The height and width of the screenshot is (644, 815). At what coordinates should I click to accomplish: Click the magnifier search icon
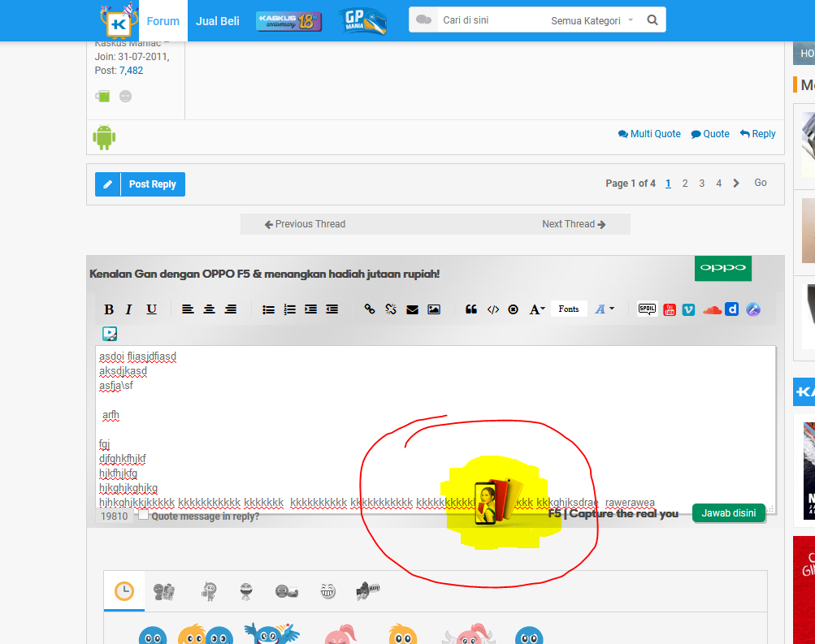[652, 20]
